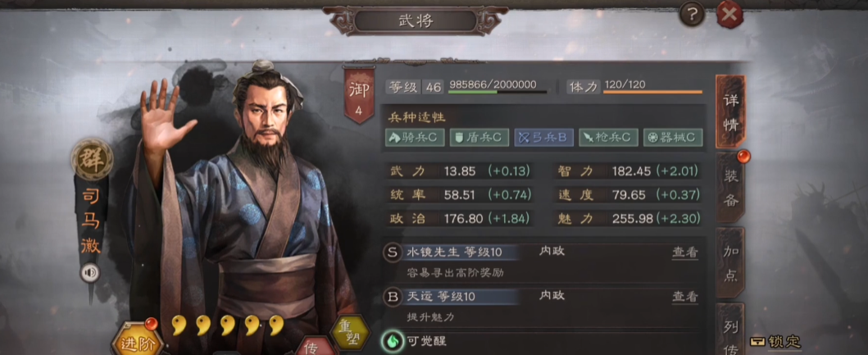Play the general's voice speaker icon
The width and height of the screenshot is (868, 355).
pyautogui.click(x=90, y=273)
